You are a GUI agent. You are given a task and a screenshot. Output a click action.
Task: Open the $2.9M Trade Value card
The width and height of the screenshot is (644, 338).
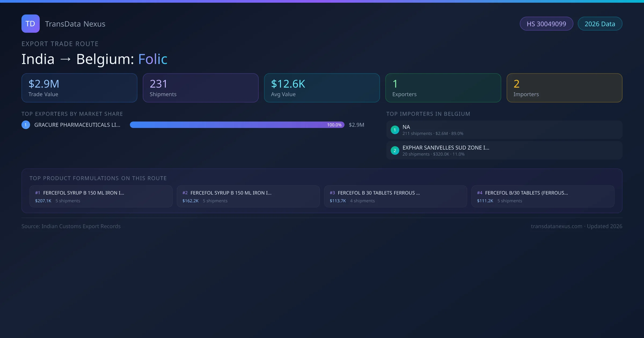[79, 88]
